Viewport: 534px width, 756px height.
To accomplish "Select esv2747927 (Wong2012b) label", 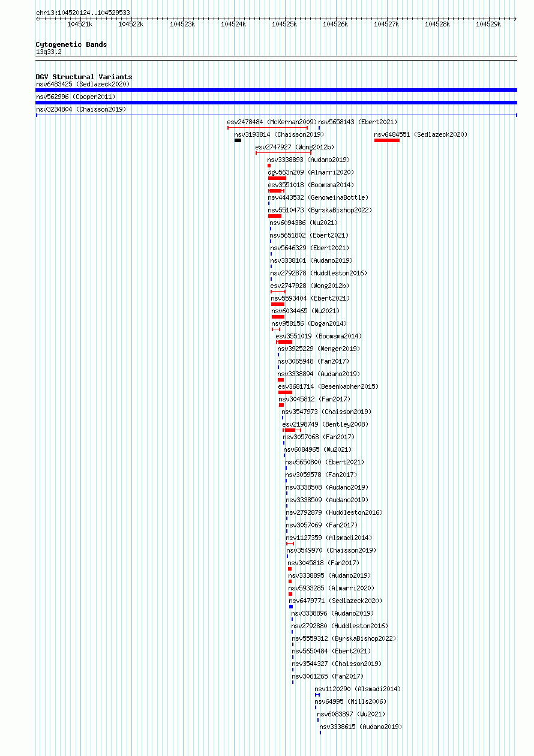I will click(x=295, y=147).
